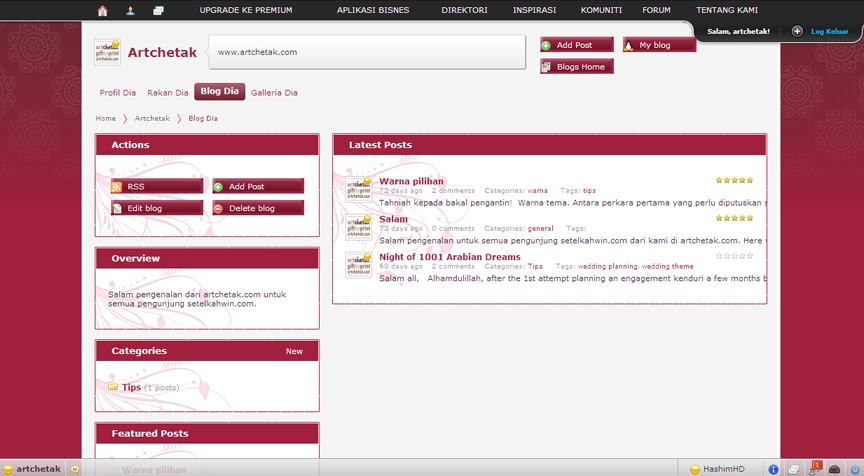Viewport: 864px width, 476px height.
Task: Open Aplikasi Bisnes menu
Action: point(373,10)
